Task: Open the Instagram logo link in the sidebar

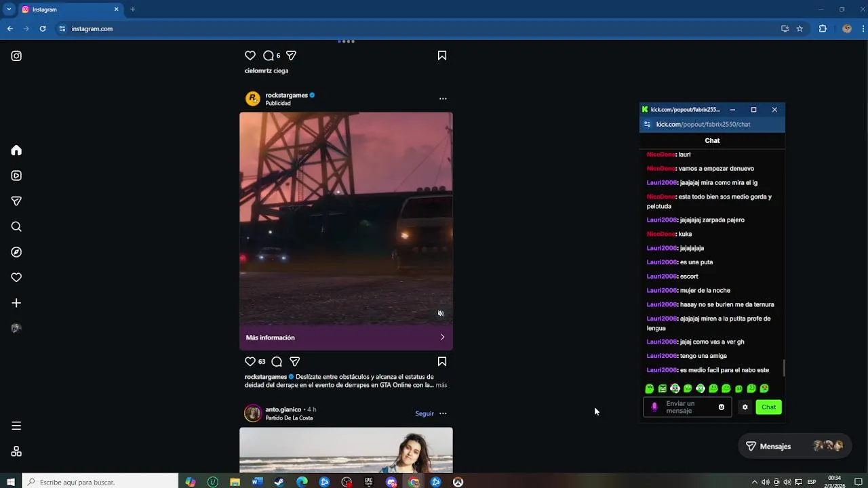Action: [16, 56]
